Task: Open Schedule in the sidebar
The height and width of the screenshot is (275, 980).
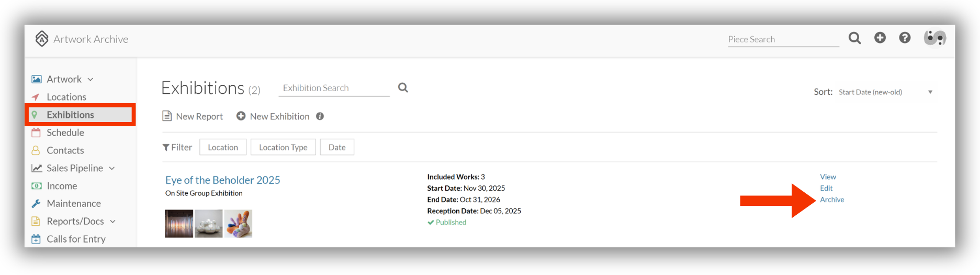Action: point(65,133)
